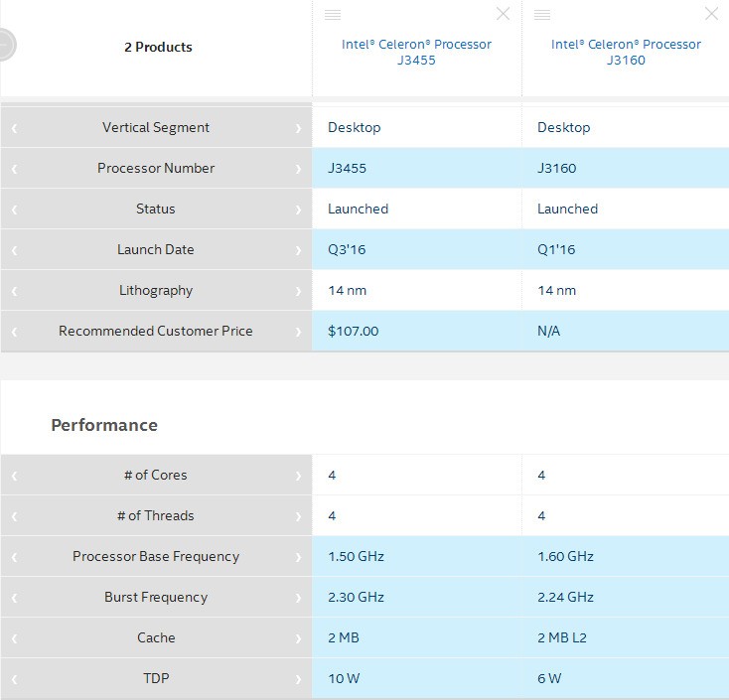Select the Processor Number row label
Screen dimensions: 729x700
coord(156,168)
